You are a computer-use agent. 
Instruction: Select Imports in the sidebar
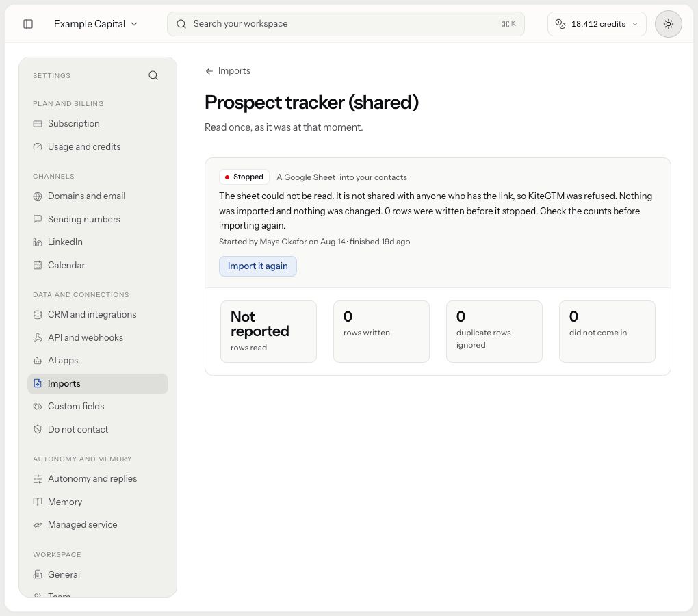tap(98, 384)
